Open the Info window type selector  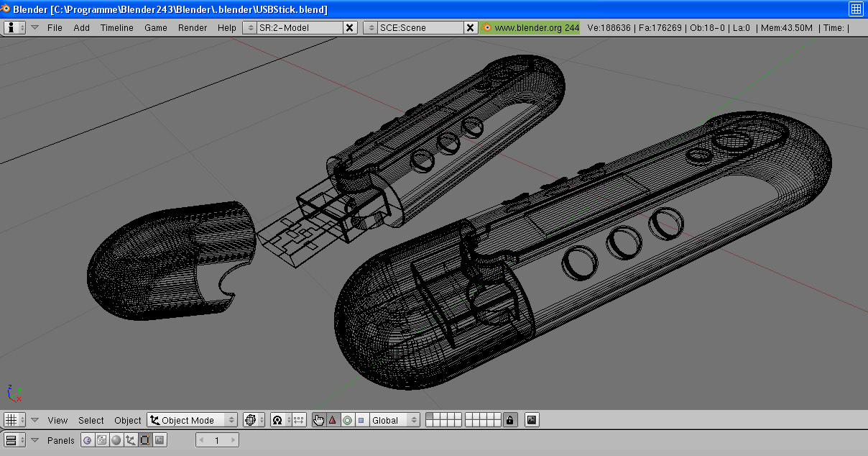click(x=15, y=27)
